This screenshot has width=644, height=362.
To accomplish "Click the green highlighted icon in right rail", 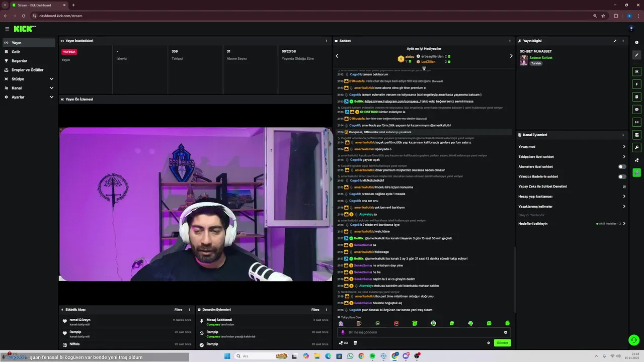I will tap(636, 172).
